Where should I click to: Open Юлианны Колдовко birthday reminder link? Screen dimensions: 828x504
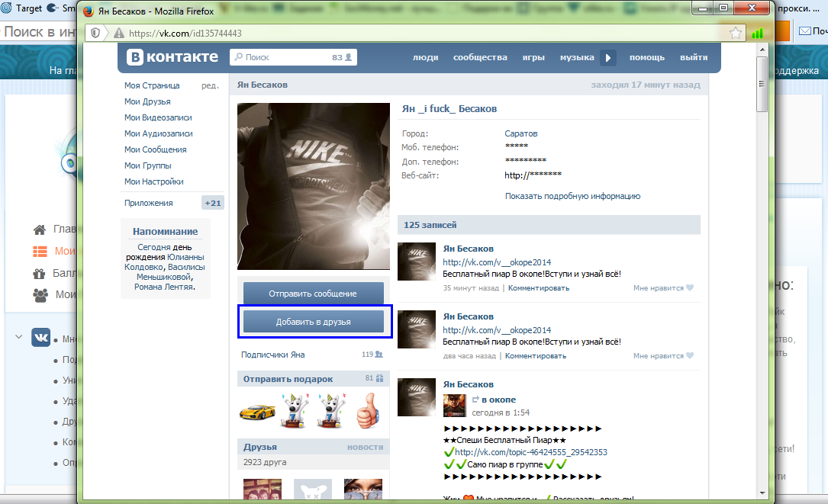165,262
